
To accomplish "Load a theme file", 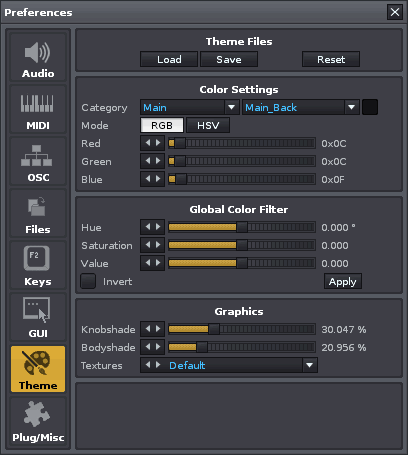I will pos(169,59).
